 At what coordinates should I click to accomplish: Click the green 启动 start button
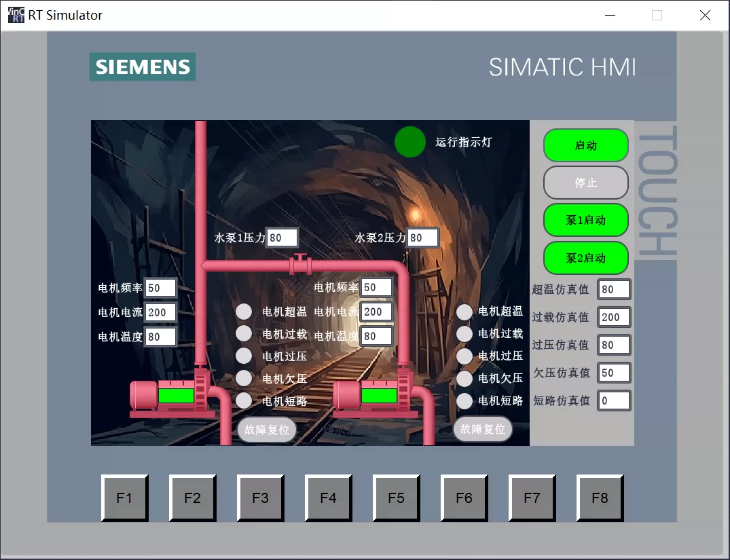[585, 145]
